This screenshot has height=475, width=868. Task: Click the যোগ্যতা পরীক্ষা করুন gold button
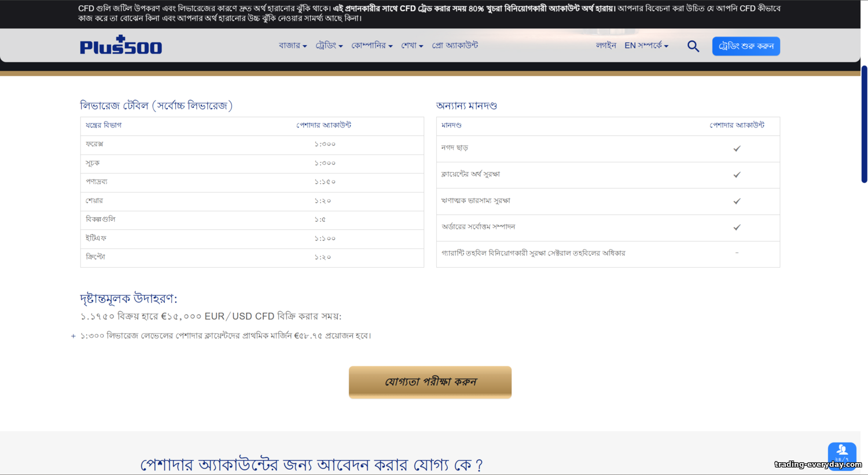[x=430, y=382]
